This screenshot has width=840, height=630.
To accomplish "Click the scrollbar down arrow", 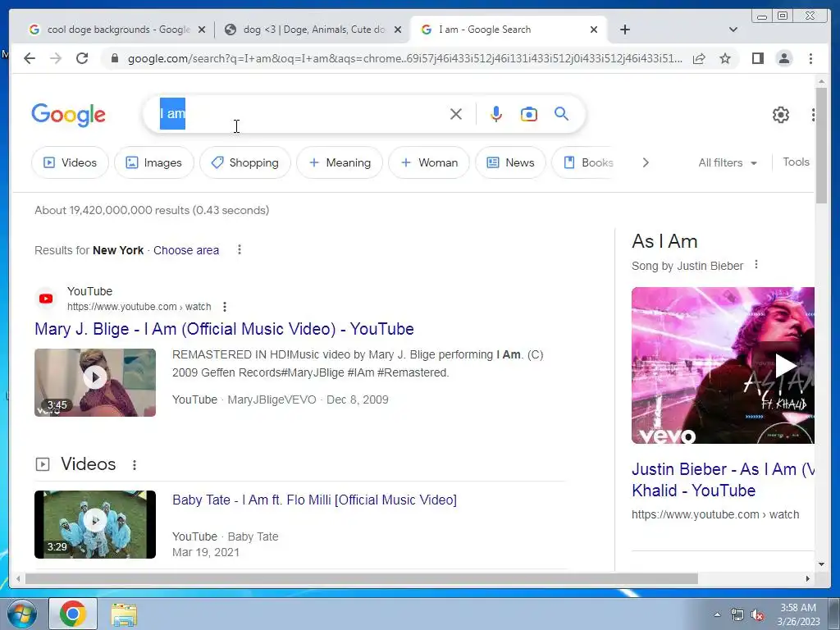I will pos(821,564).
